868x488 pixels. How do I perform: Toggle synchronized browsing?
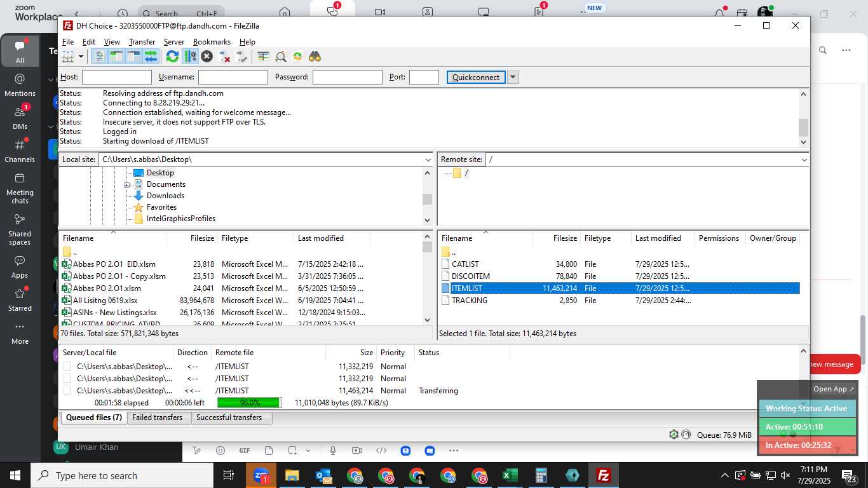point(297,57)
